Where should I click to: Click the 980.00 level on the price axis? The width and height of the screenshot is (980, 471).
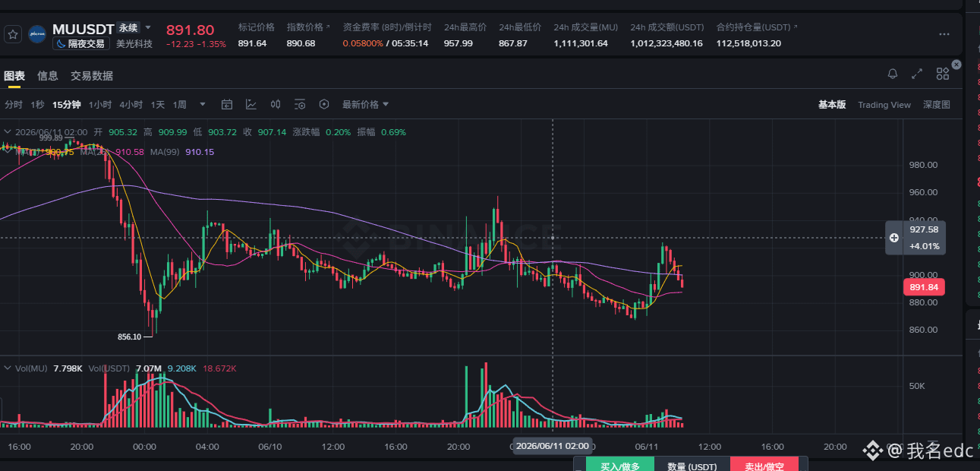(x=923, y=165)
